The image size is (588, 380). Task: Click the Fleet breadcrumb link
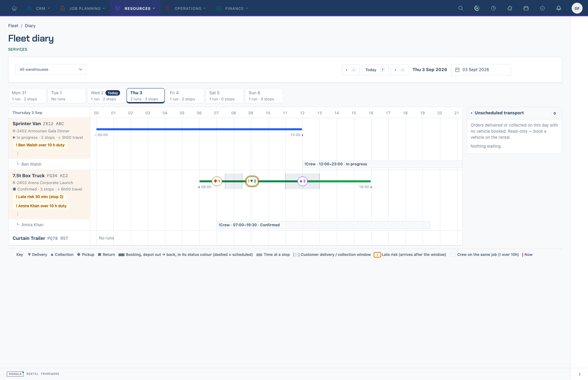click(13, 26)
